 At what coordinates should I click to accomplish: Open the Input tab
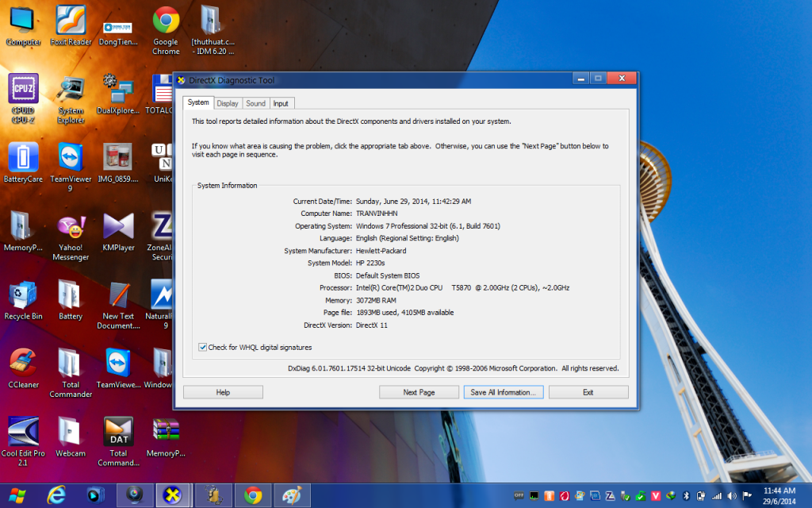coord(281,103)
